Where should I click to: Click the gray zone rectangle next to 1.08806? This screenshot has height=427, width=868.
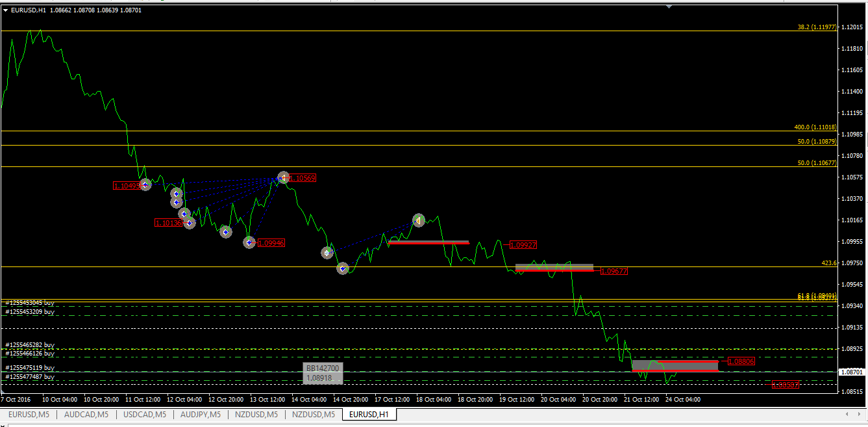pyautogui.click(x=675, y=366)
